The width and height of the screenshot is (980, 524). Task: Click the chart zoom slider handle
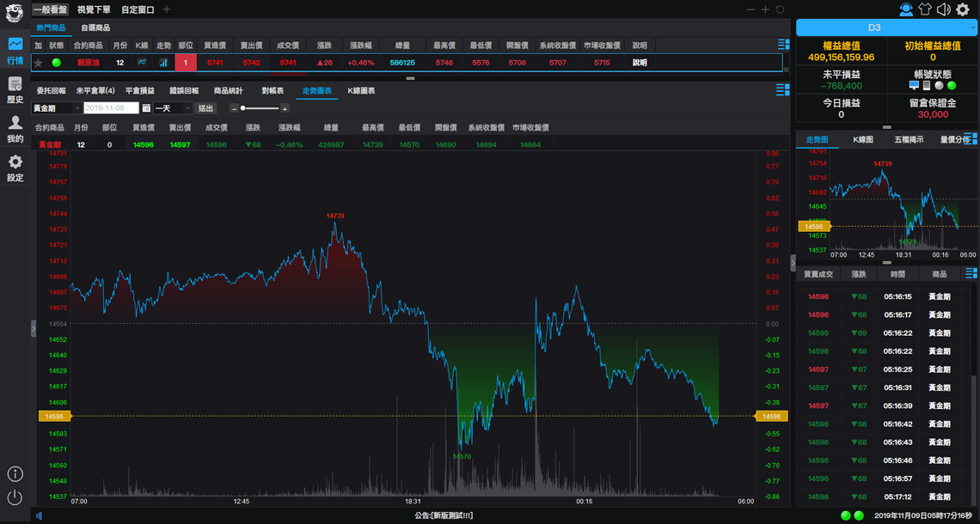244,108
